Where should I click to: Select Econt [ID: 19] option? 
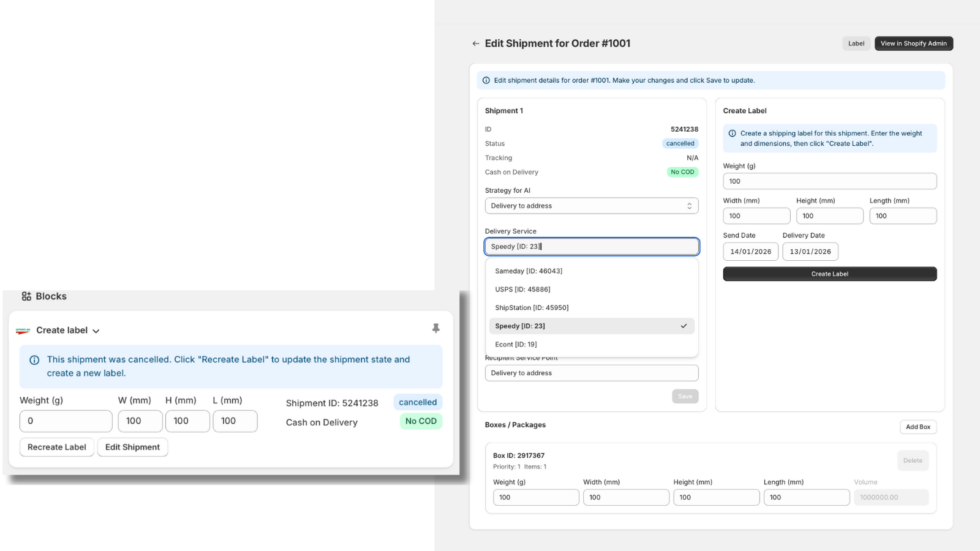(x=516, y=345)
